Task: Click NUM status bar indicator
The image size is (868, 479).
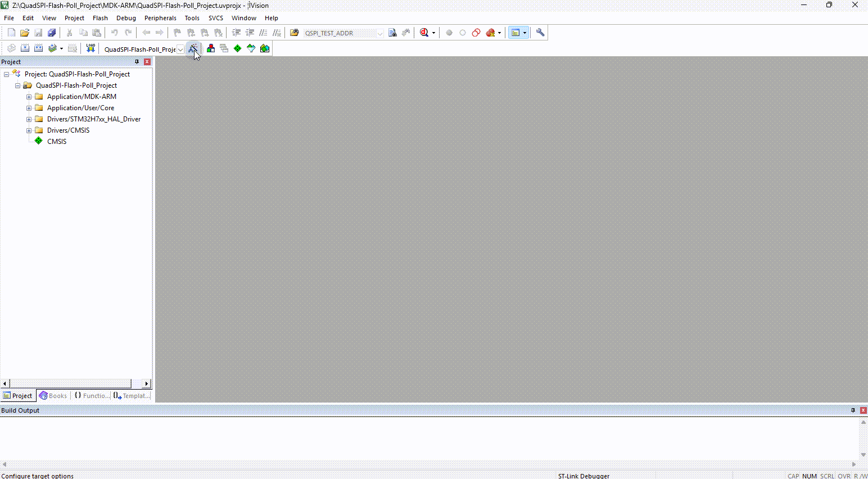Action: click(810, 476)
